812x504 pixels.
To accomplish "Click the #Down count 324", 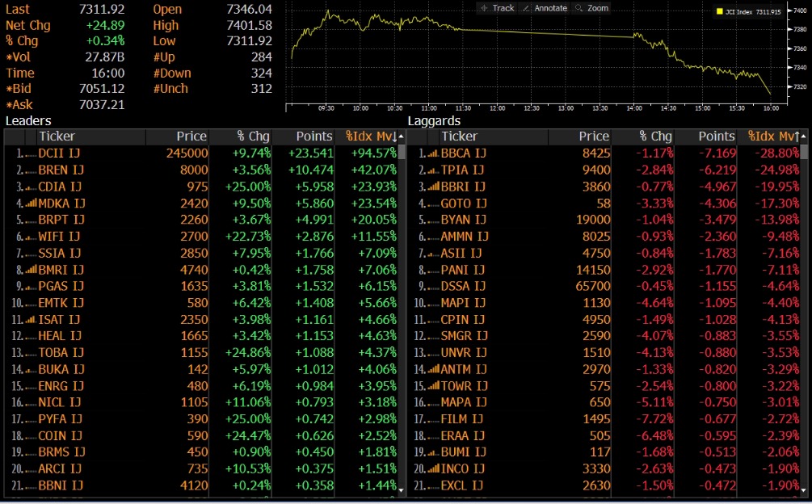I will [262, 73].
